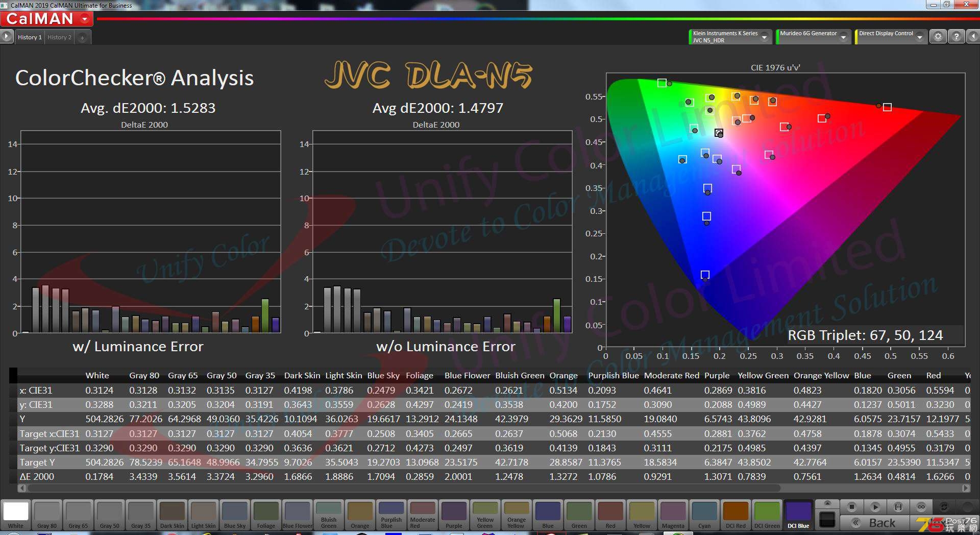This screenshot has height=535, width=980.
Task: Select the Bluish Green patch
Action: click(x=329, y=515)
